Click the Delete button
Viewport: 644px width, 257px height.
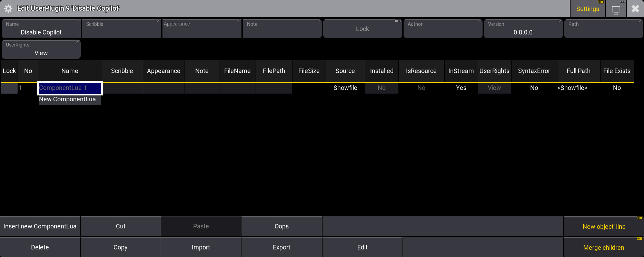coord(40,247)
